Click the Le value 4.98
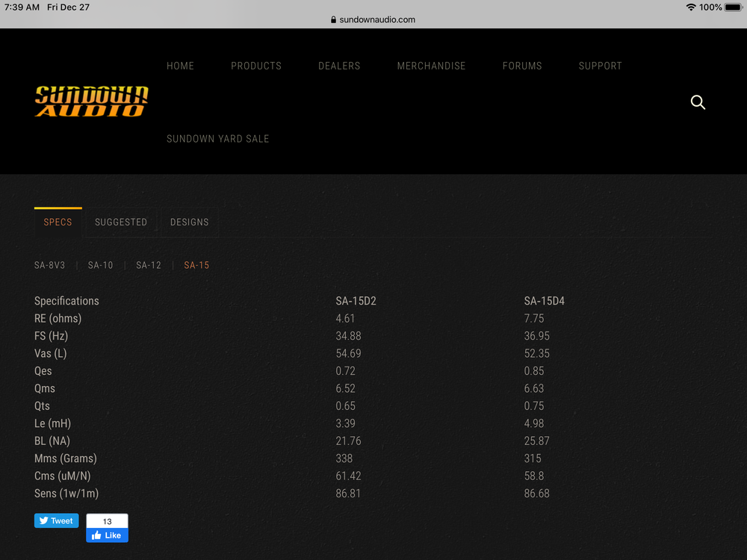Image resolution: width=747 pixels, height=560 pixels. [534, 424]
